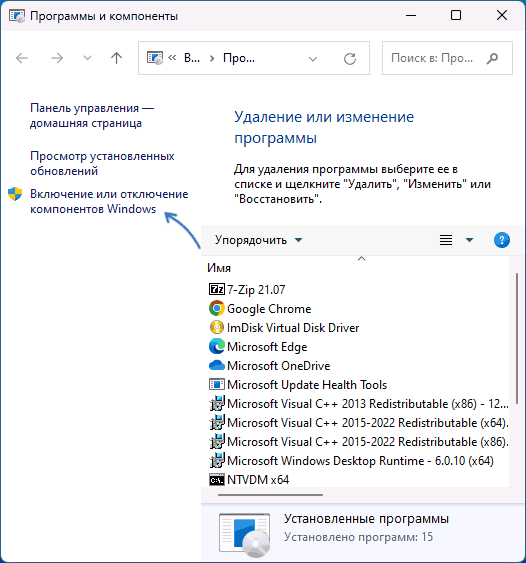Click the Microsoft Edge icon
Viewport: 526px width, 563px height.
(217, 346)
